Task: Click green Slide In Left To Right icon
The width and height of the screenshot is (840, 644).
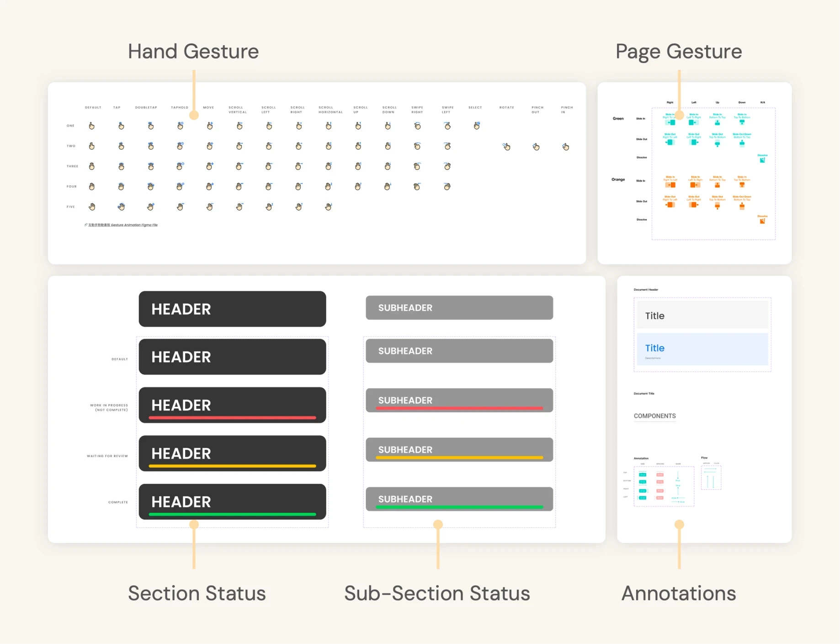Action: coord(693,122)
